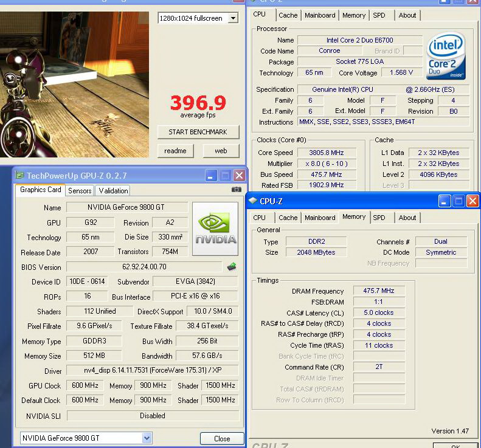Switch to the Sensors tab in GPU-Z
This screenshot has height=448, width=481.
click(80, 191)
